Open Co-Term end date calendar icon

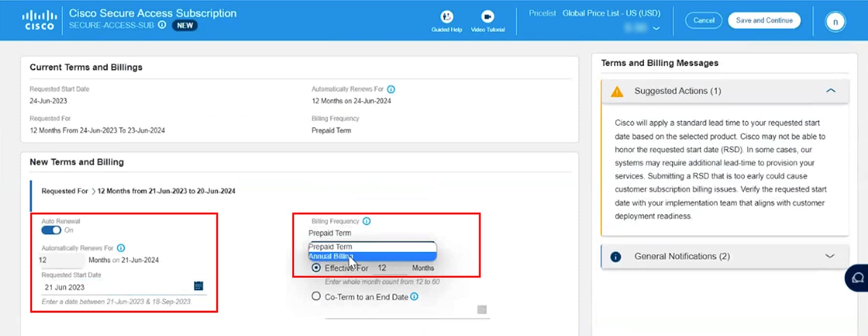[x=482, y=309]
